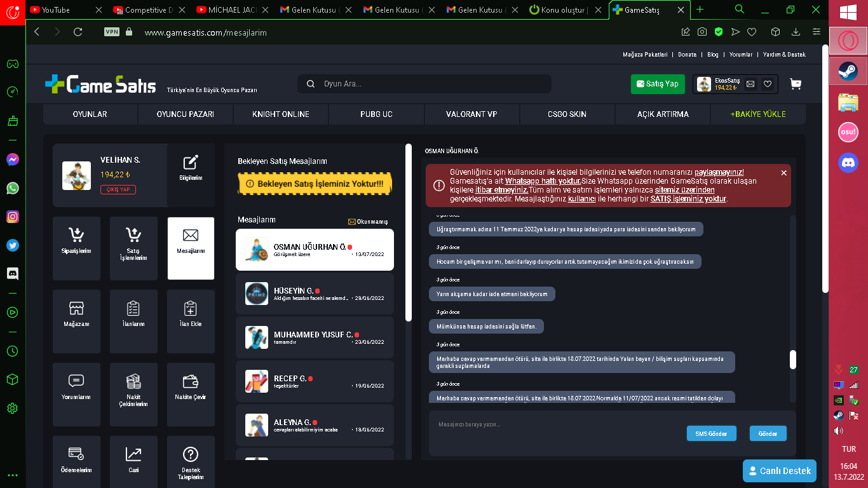Image resolution: width=868 pixels, height=488 pixels.
Task: Open the Mesajlarım envelope tile
Action: 191,248
